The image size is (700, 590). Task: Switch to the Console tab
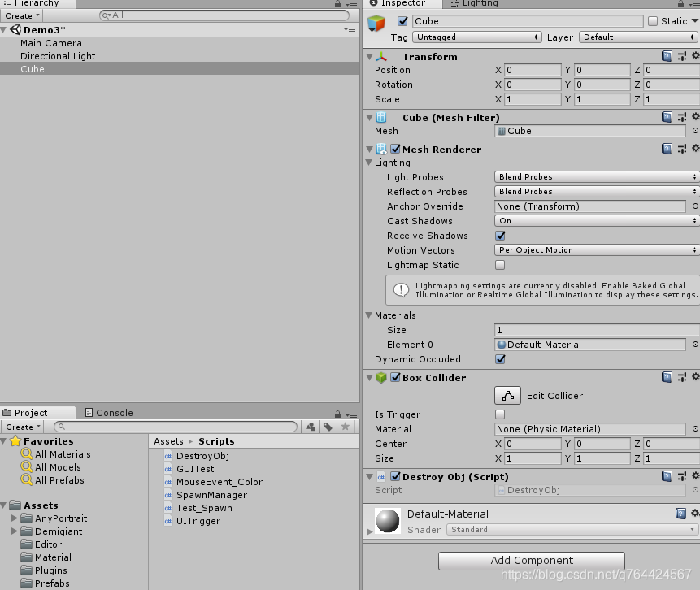point(109,413)
